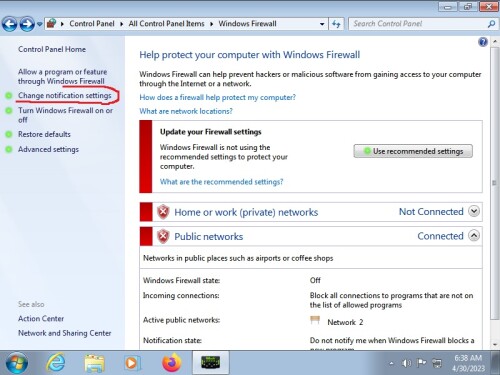This screenshot has height=375, width=500.
Task: Click the Network 2 bench icon
Action: [315, 320]
